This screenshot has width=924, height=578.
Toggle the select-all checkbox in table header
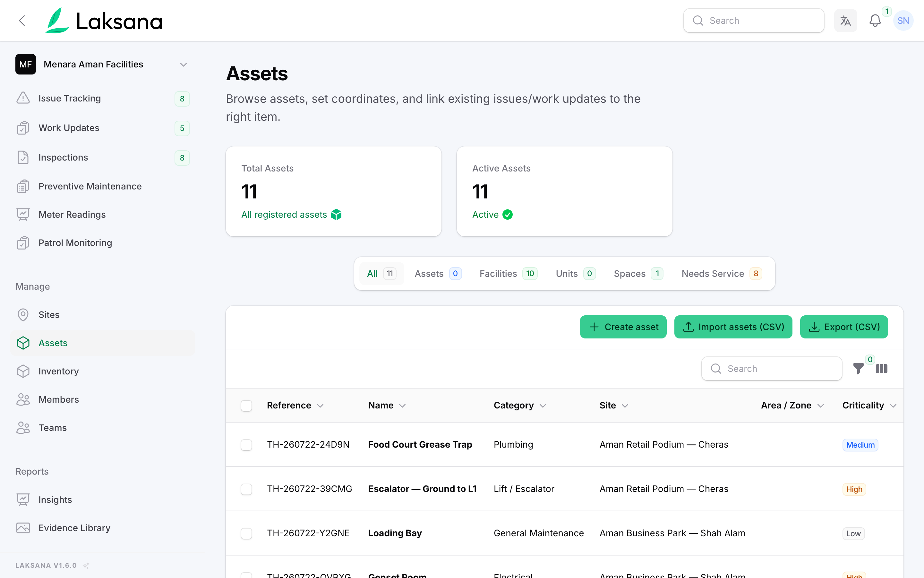tap(246, 406)
